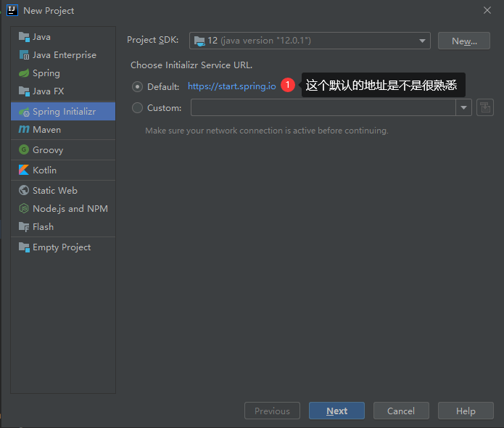Pick the Kotlin K icon
The height and width of the screenshot is (428, 504).
point(24,170)
